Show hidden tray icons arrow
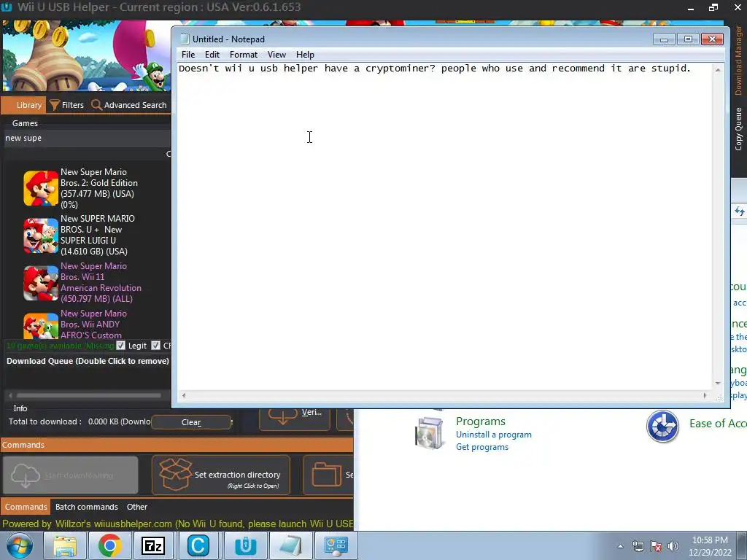Image resolution: width=747 pixels, height=560 pixels. coord(620,546)
